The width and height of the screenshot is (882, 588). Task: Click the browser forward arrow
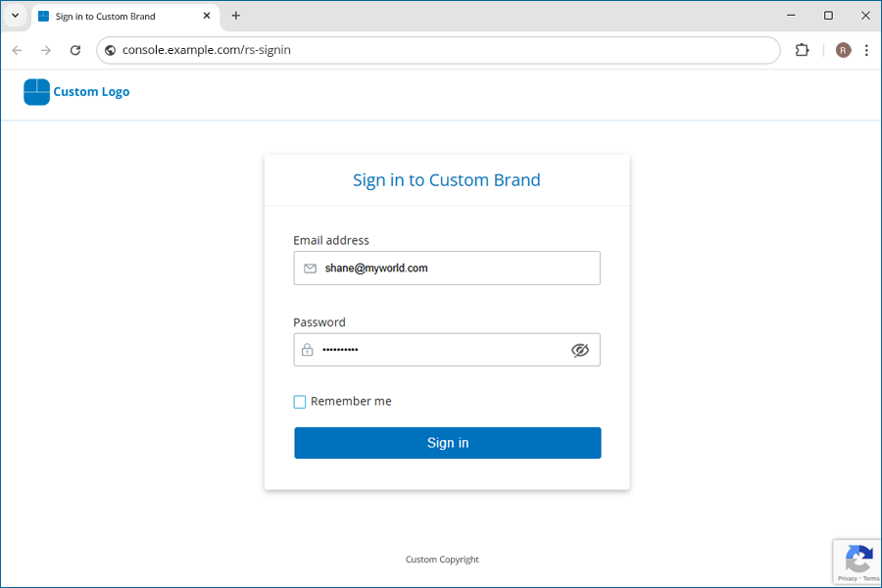pyautogui.click(x=46, y=50)
